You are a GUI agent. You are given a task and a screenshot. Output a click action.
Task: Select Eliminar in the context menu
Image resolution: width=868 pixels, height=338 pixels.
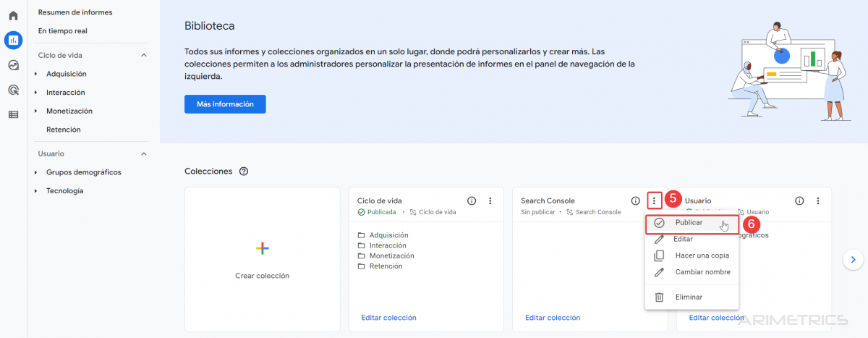[x=688, y=297]
